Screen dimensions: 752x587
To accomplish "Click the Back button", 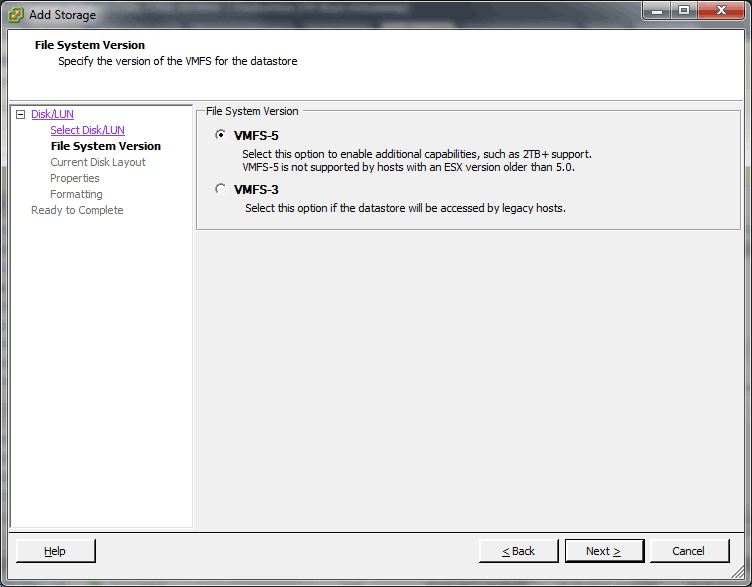I will click(x=518, y=551).
